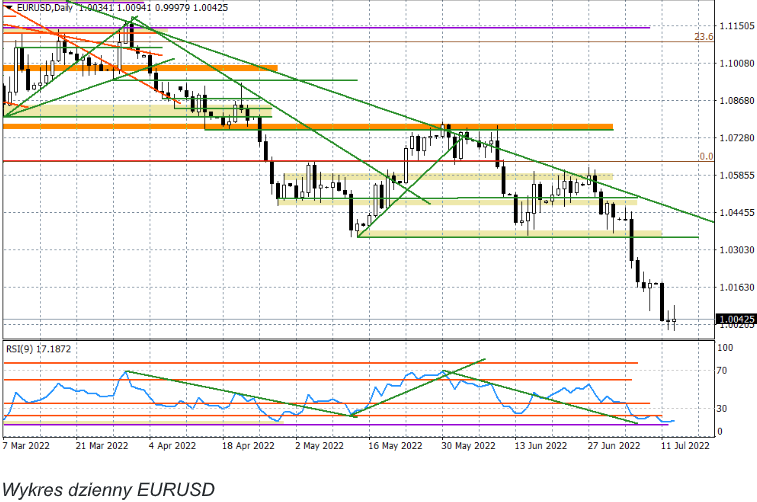Click the 1.07280 price axis label

pyautogui.click(x=735, y=138)
